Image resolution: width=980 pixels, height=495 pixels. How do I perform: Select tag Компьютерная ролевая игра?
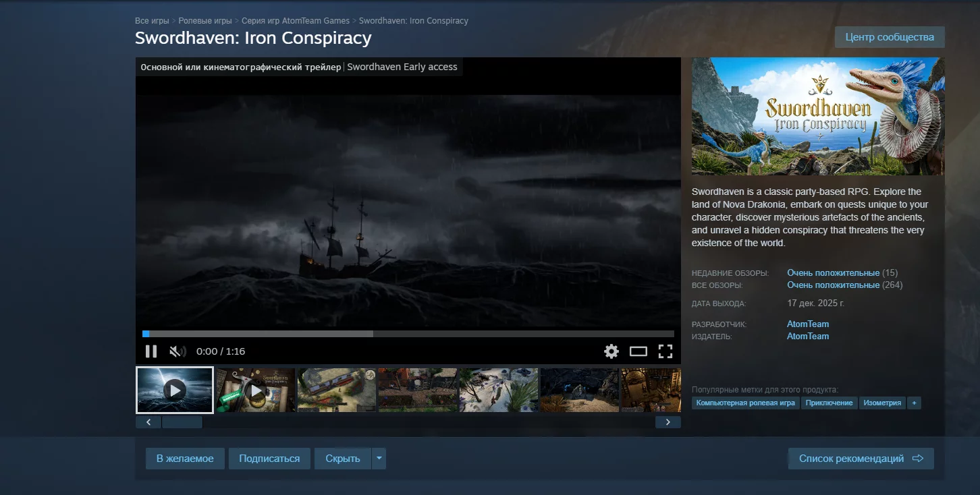(x=745, y=403)
